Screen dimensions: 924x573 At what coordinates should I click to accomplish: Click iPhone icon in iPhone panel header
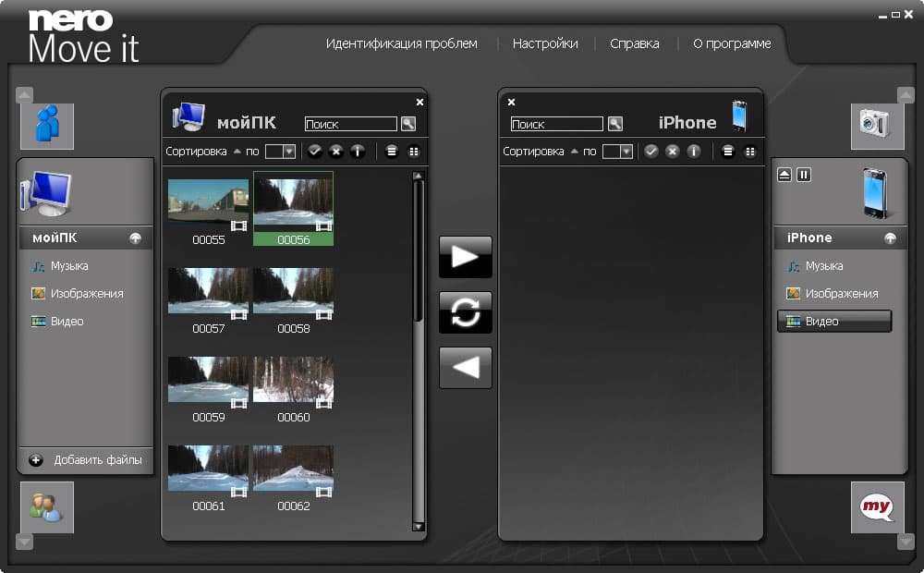coord(739,116)
